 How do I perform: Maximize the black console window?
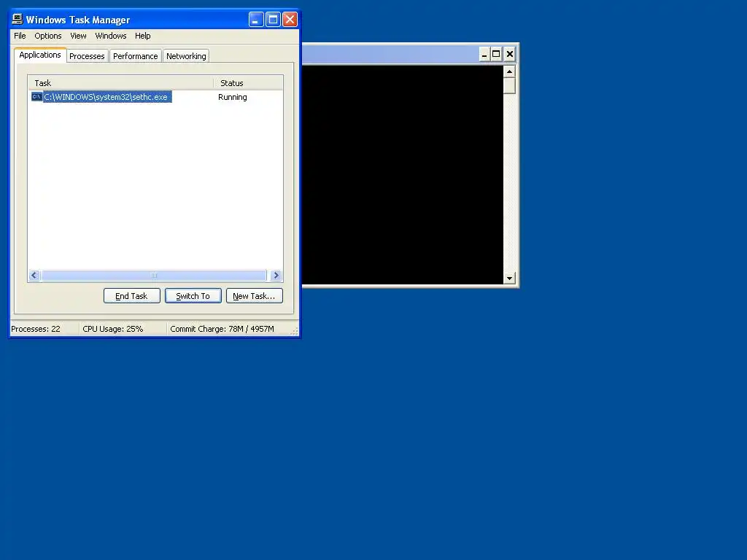[496, 54]
